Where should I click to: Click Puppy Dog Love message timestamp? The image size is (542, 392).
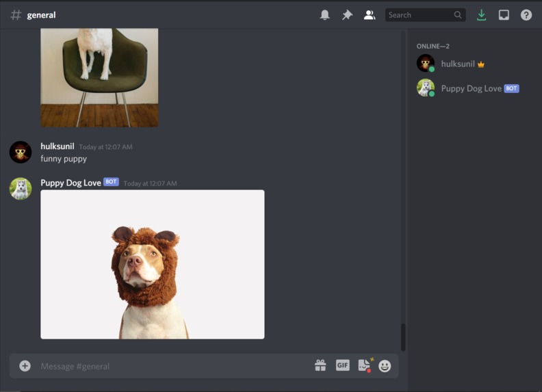point(150,183)
